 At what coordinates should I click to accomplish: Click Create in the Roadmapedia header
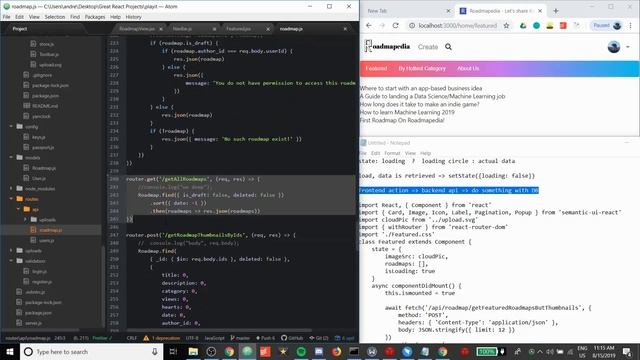(x=428, y=47)
